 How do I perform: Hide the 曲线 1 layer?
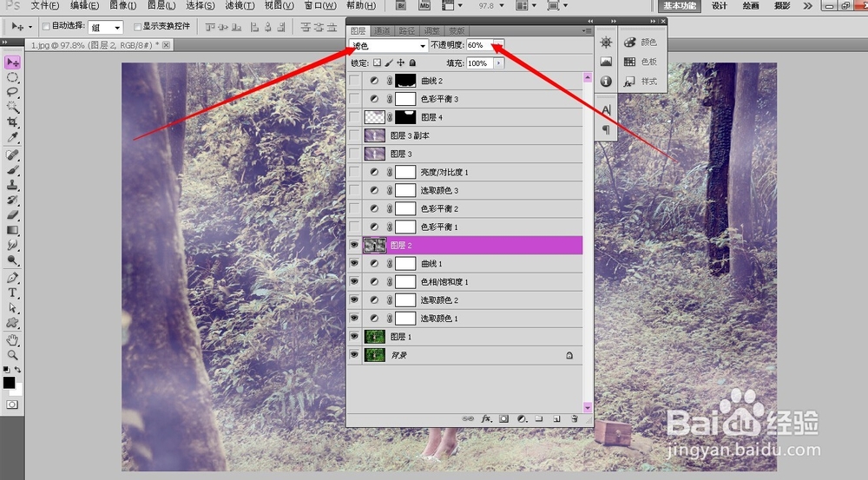(354, 263)
